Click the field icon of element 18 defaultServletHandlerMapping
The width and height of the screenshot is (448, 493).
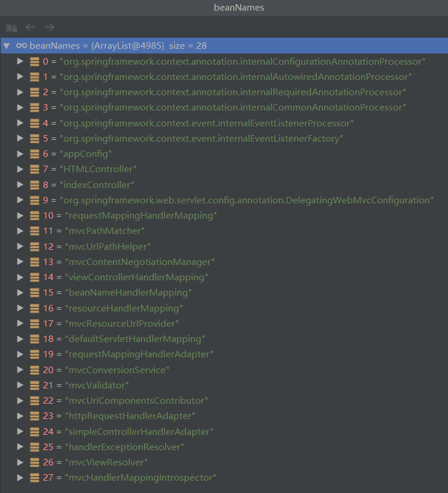(x=34, y=339)
